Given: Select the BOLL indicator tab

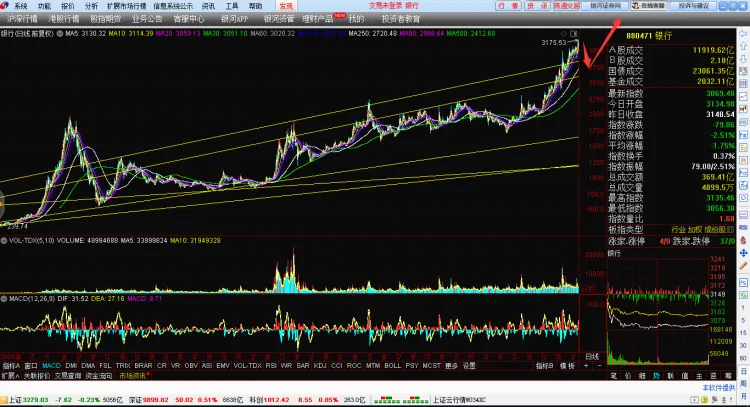Looking at the screenshot, I should [392, 365].
